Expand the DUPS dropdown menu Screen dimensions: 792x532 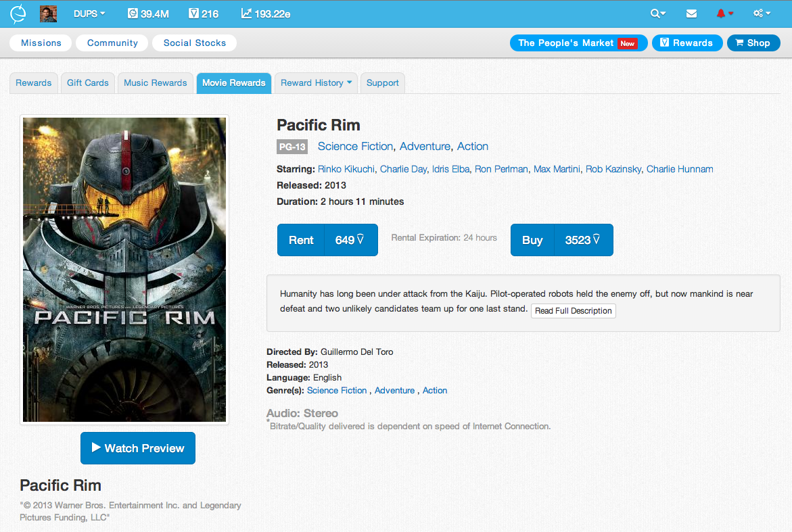coord(89,14)
